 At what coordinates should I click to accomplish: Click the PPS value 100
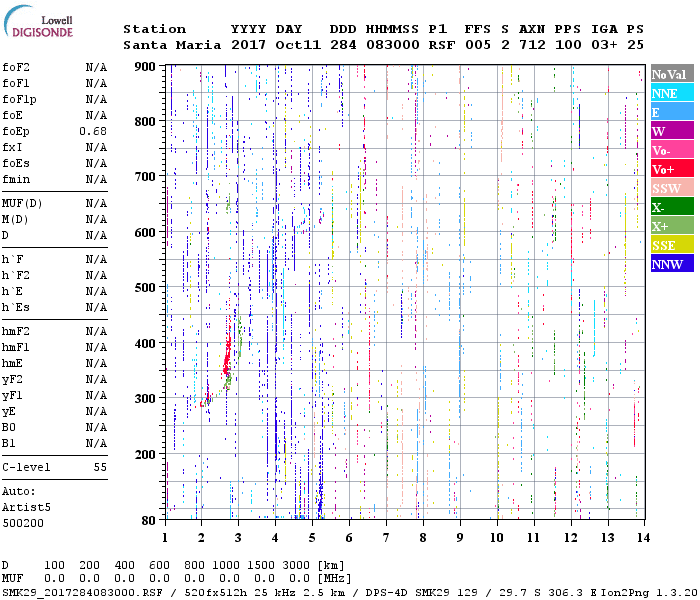click(x=568, y=45)
